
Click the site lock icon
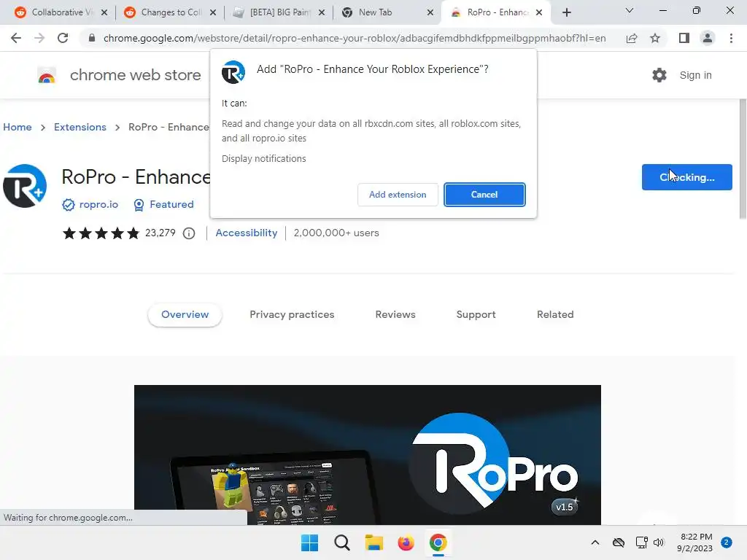92,38
